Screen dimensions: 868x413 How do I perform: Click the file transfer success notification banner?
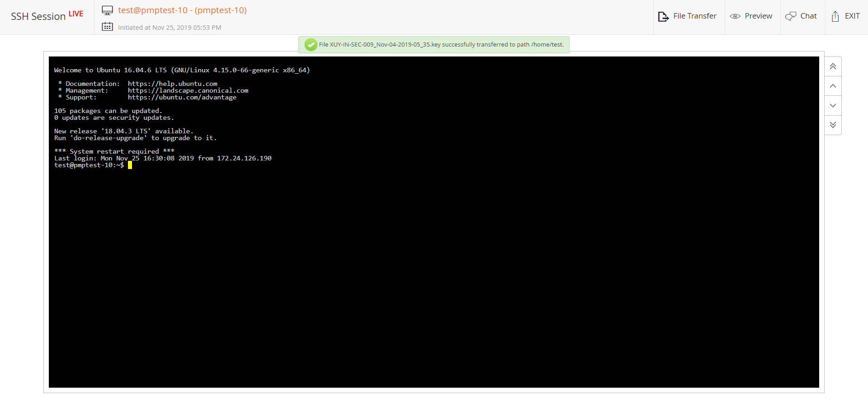point(434,44)
